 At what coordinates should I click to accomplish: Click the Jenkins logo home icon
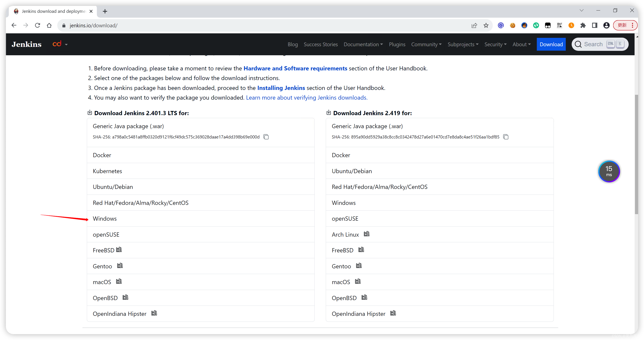pyautogui.click(x=26, y=44)
